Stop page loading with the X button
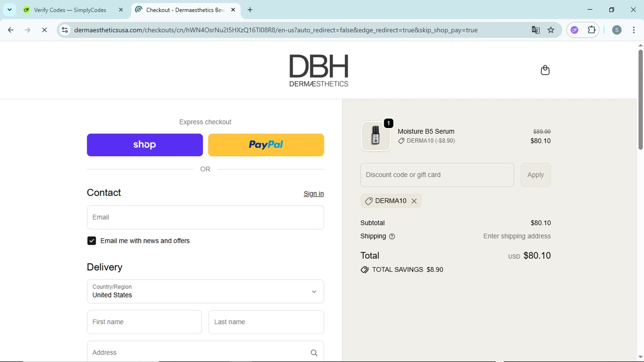The image size is (644, 362). point(44,30)
